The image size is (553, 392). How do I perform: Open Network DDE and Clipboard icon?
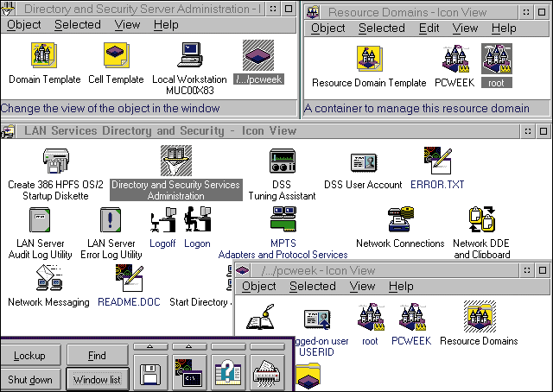[482, 219]
